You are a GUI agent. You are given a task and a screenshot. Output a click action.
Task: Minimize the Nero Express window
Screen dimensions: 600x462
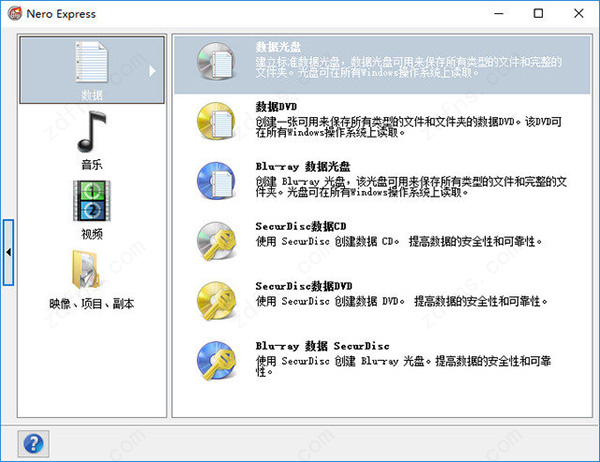coord(499,13)
